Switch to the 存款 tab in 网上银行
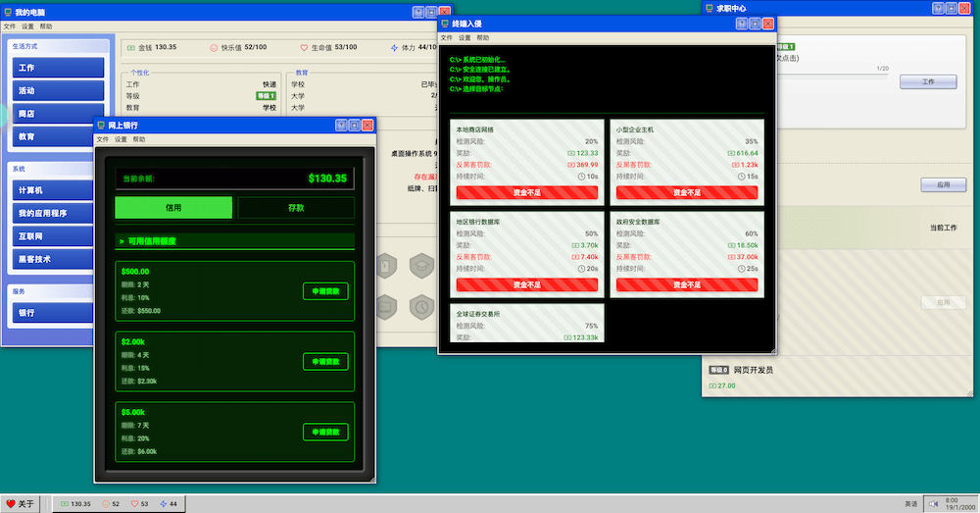The width and height of the screenshot is (980, 513). click(x=296, y=208)
